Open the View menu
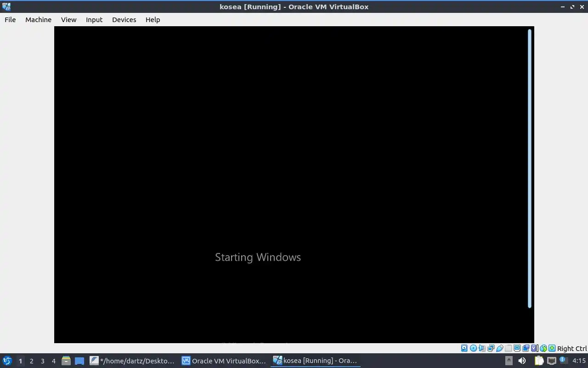This screenshot has height=368, width=588. point(68,20)
